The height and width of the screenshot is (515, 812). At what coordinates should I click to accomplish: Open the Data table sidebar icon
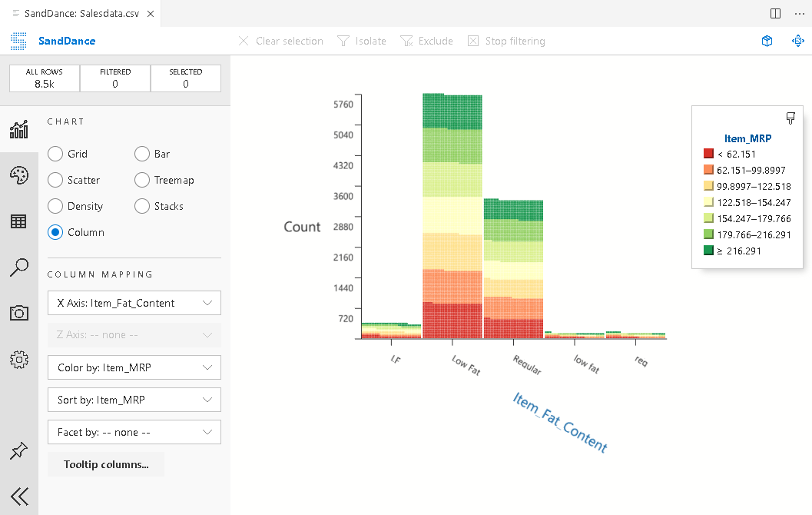(x=18, y=221)
